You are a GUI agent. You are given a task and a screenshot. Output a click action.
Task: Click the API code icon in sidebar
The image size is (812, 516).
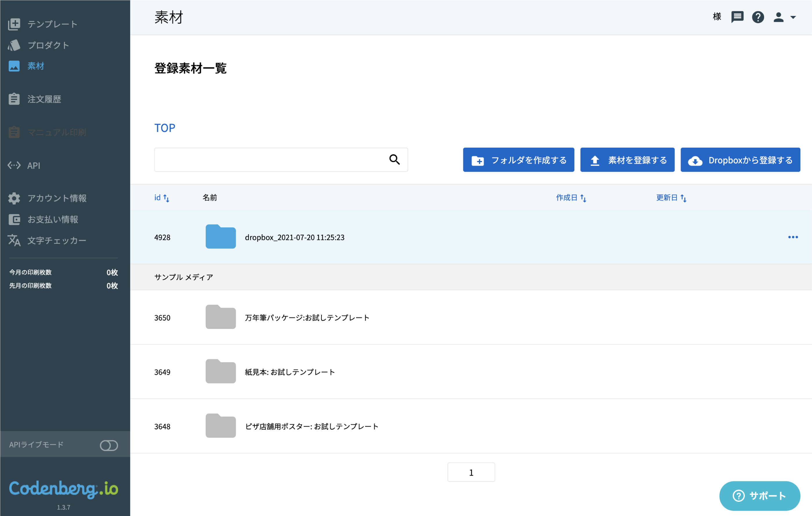pos(14,165)
